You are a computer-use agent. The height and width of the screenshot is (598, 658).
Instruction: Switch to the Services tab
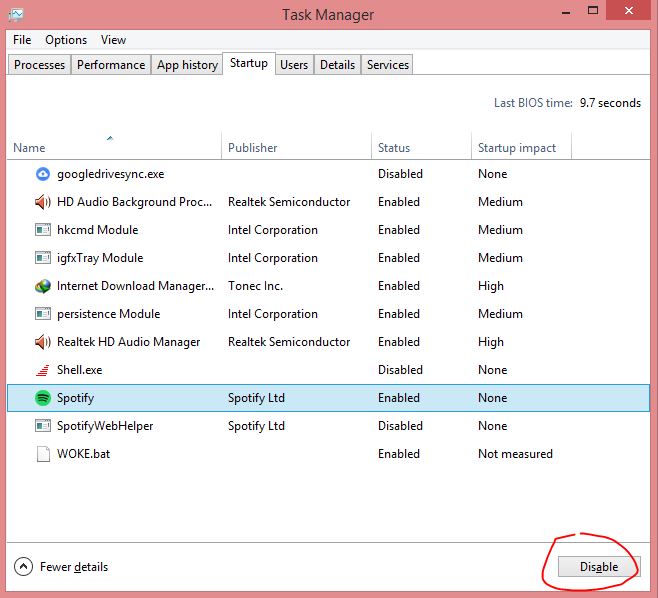[x=387, y=65]
